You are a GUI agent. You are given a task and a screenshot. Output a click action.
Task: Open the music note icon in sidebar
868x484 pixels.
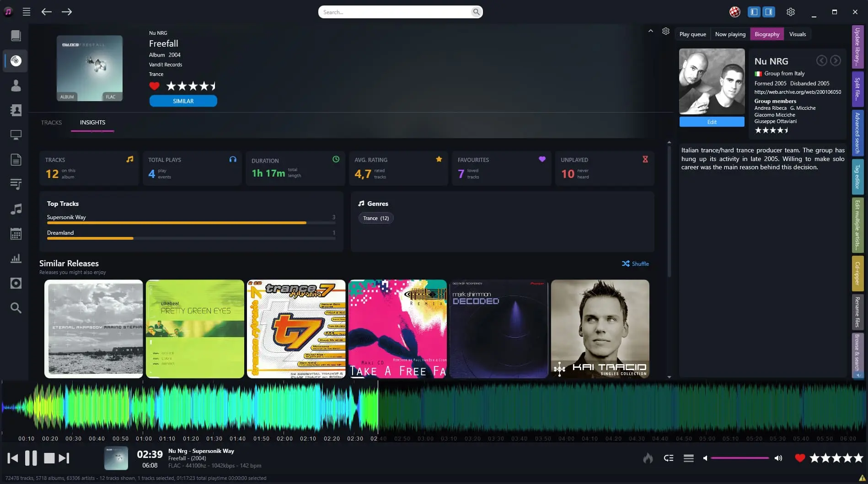(x=16, y=209)
